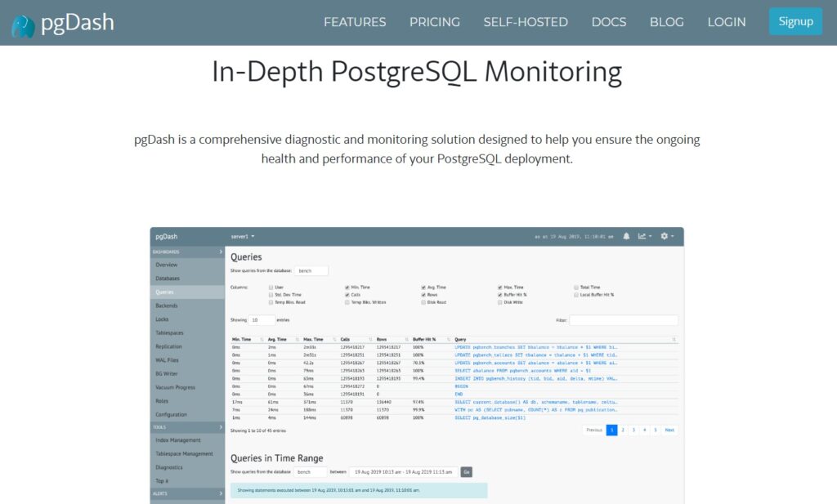837x504 pixels.
Task: Open the settings gear icon menu
Action: [x=666, y=236]
